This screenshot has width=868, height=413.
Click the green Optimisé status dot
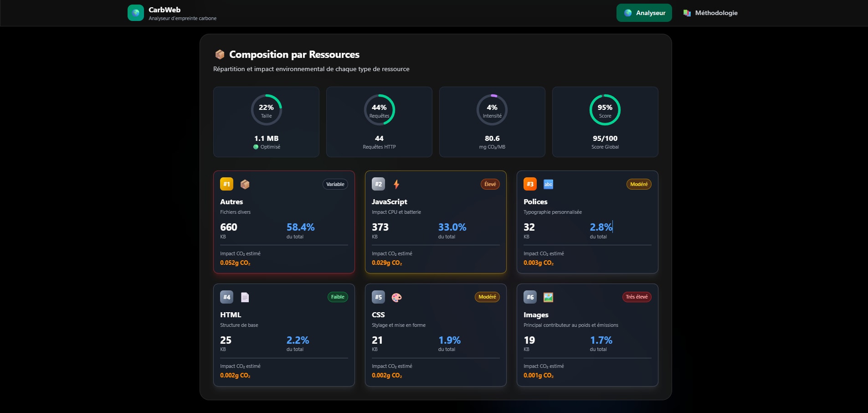pos(256,147)
